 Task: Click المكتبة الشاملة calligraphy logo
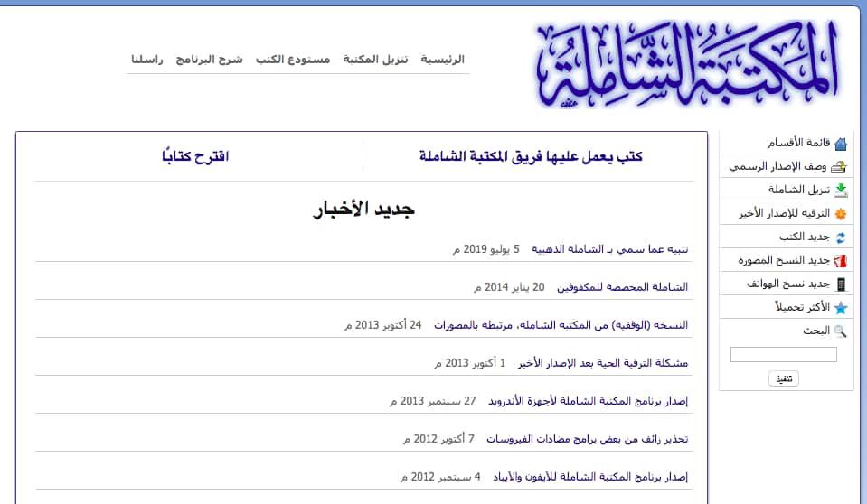click(x=686, y=63)
